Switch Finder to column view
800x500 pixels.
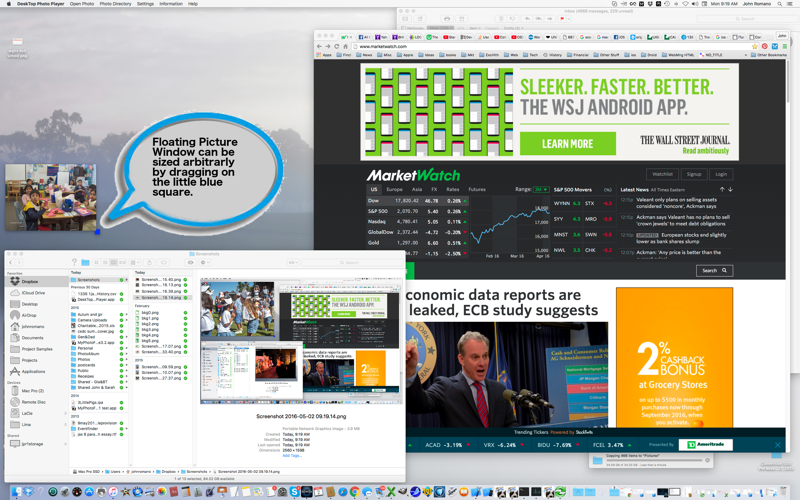pos(114,262)
